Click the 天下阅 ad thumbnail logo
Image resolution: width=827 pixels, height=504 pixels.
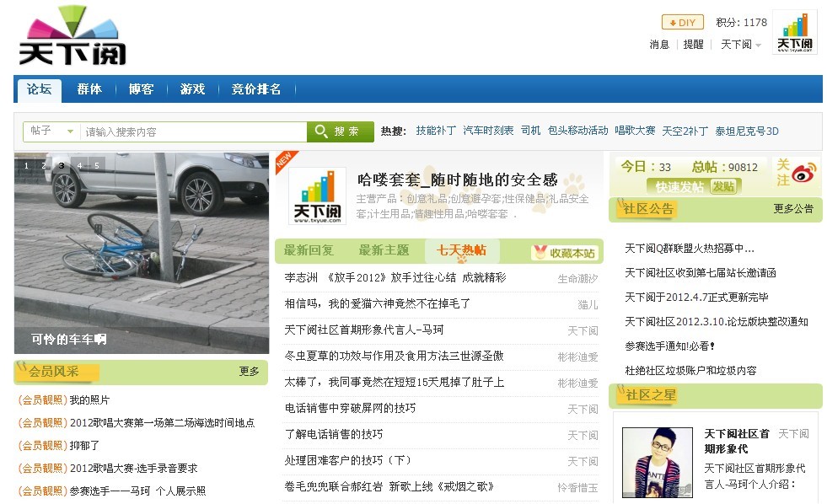(x=317, y=196)
